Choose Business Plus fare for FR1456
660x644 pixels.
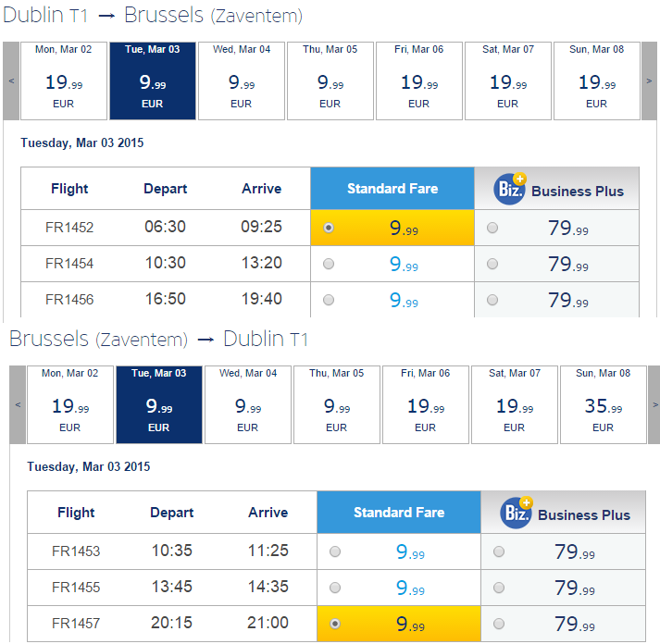click(492, 300)
